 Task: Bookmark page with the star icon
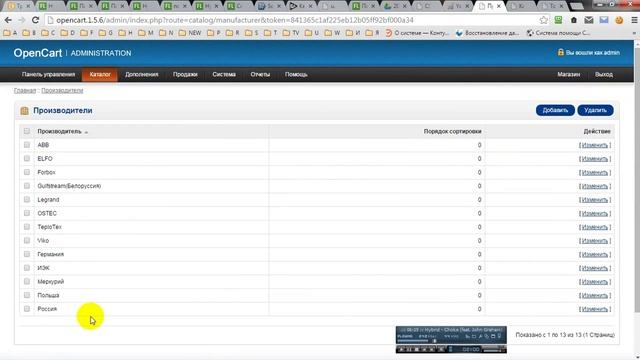[544, 20]
